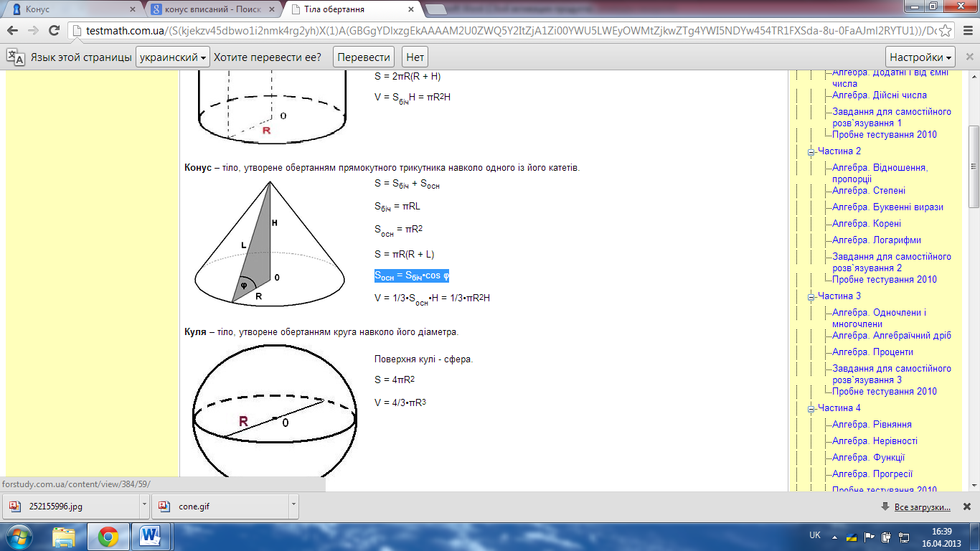Open "Алгебра. Нерівності" link
This screenshot has width=980, height=551.
coord(875,441)
